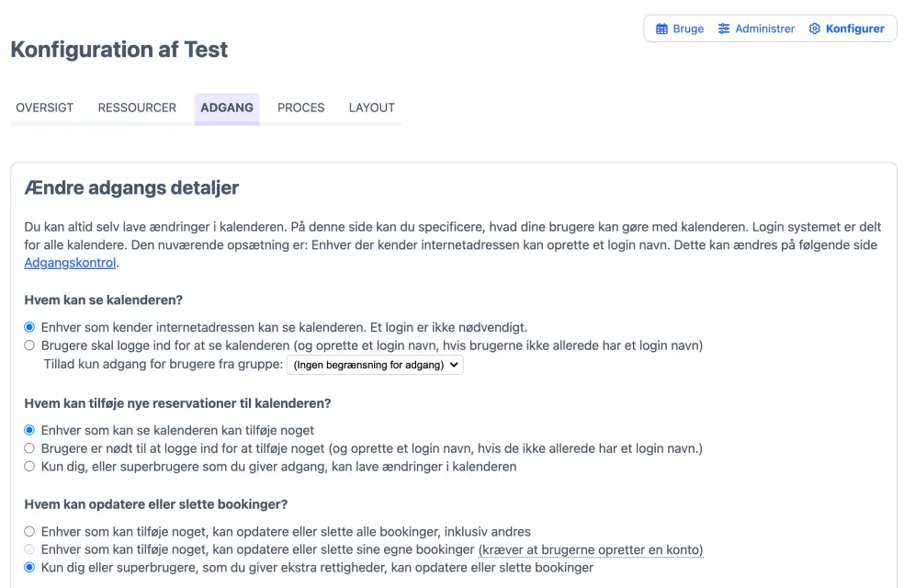Viewport: 904px width, 588px height.
Task: Select 'Kun dig eller superbrugere' for updating bookings
Action: click(x=30, y=568)
